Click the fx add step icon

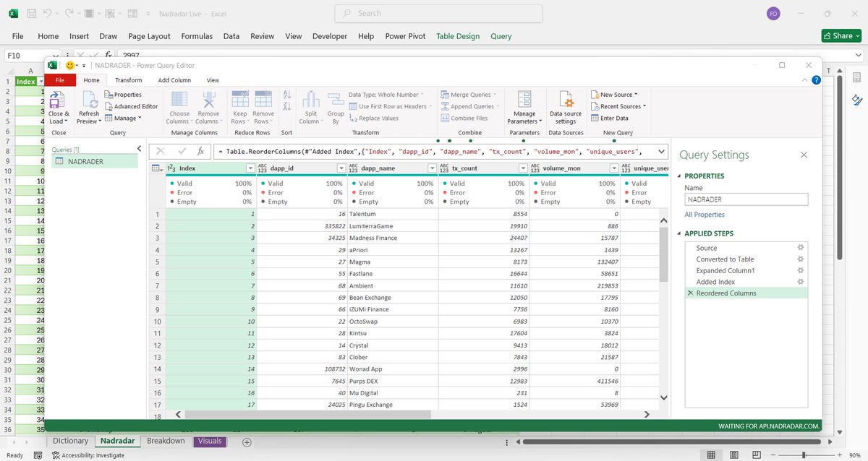coord(201,151)
